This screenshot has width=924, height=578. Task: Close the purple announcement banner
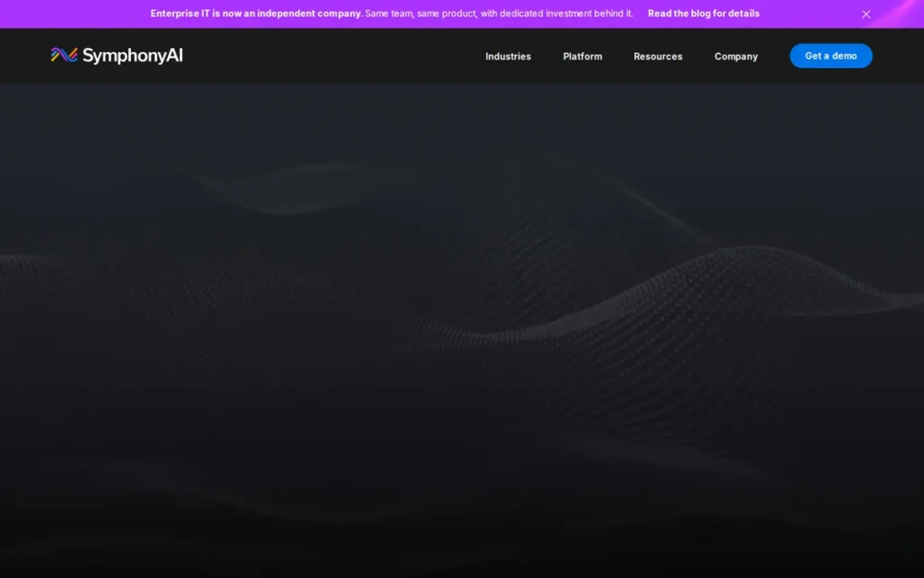(865, 14)
